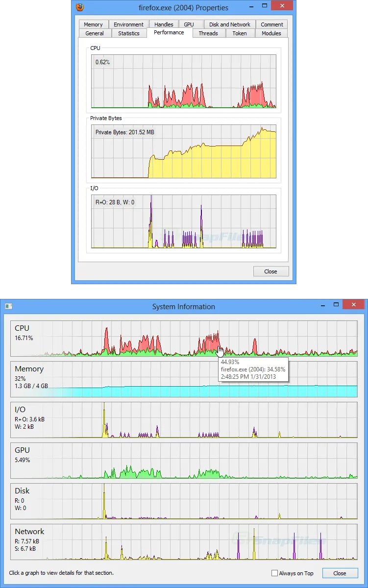368x588 pixels.
Task: Select the Performance tab
Action: (169, 32)
